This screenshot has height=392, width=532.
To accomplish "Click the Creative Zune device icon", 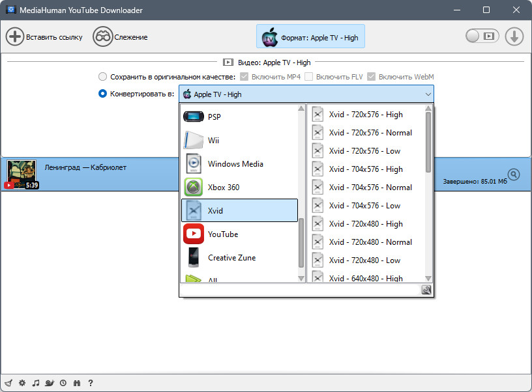I will [194, 257].
